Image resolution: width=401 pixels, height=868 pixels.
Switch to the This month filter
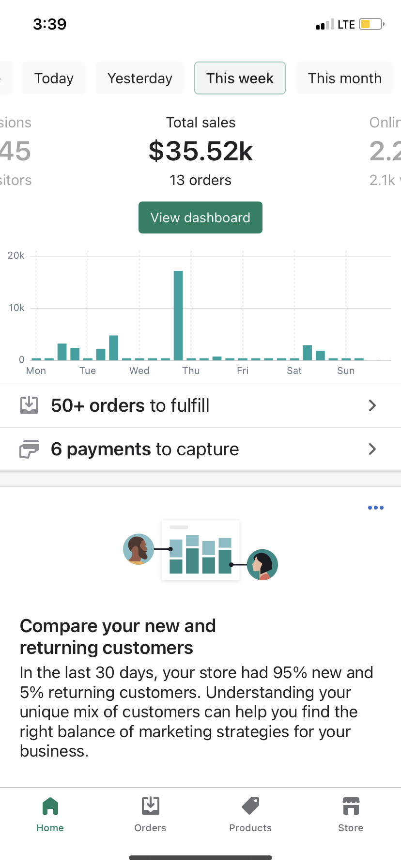tap(344, 78)
